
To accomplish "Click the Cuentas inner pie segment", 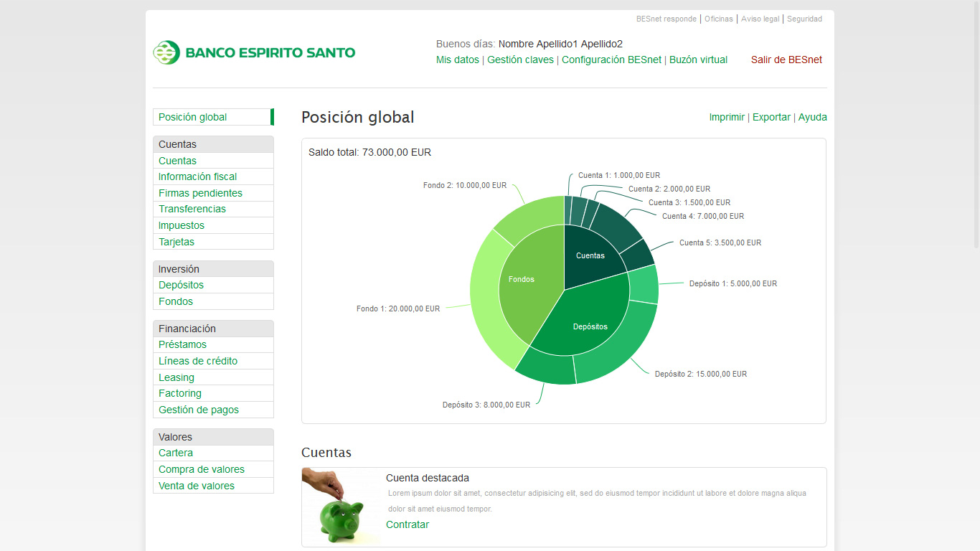I will [590, 255].
